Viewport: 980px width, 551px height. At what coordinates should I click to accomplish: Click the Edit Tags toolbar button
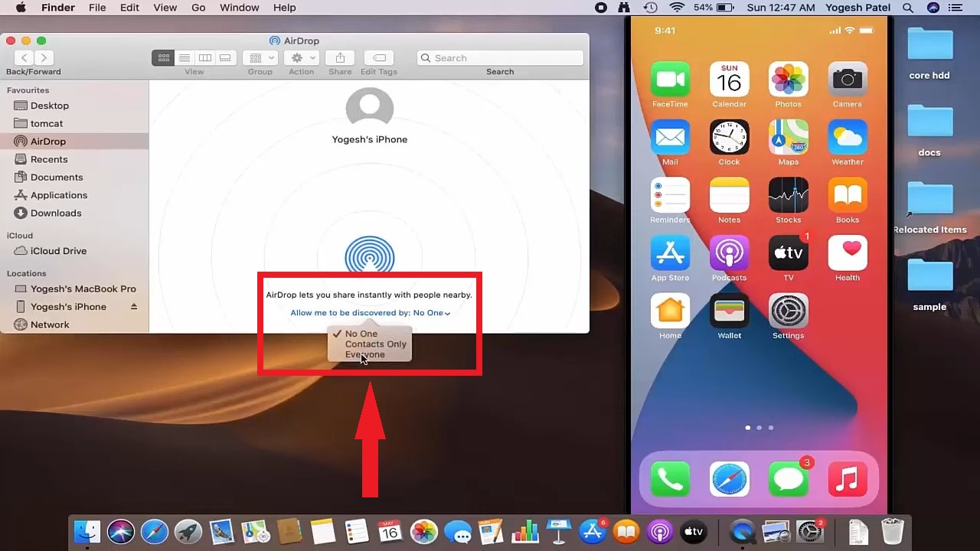click(x=379, y=58)
